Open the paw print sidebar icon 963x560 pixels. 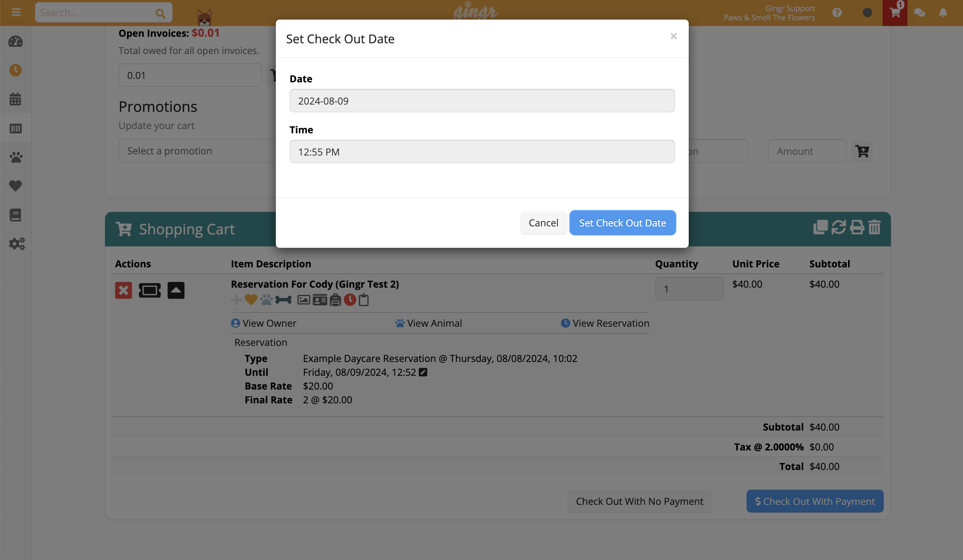pyautogui.click(x=16, y=157)
